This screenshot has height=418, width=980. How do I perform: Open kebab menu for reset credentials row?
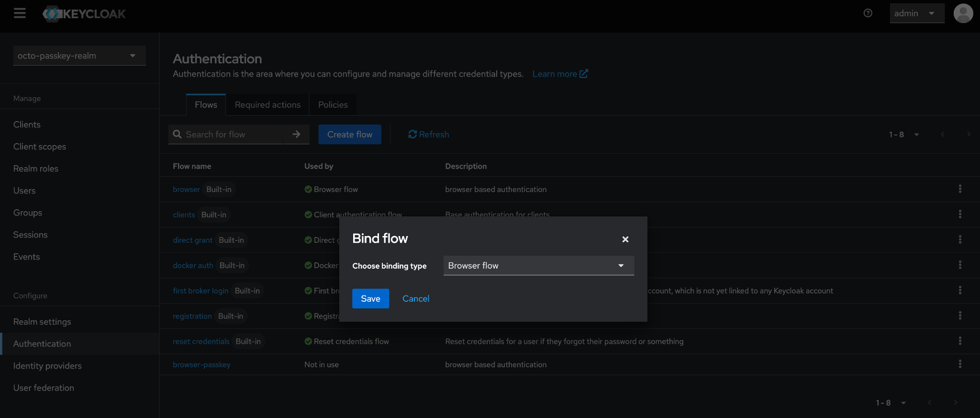(959, 341)
